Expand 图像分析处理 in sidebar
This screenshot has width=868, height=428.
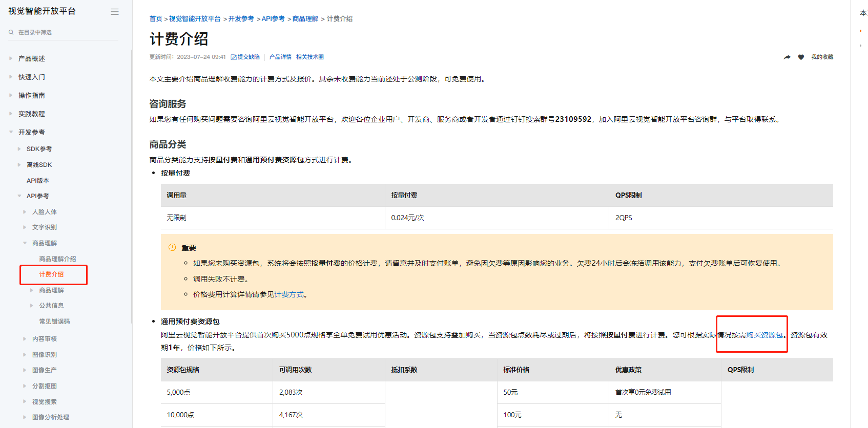25,417
